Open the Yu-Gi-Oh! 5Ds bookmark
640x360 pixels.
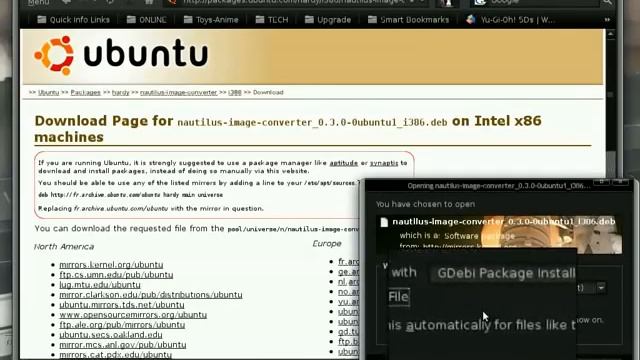[510, 20]
